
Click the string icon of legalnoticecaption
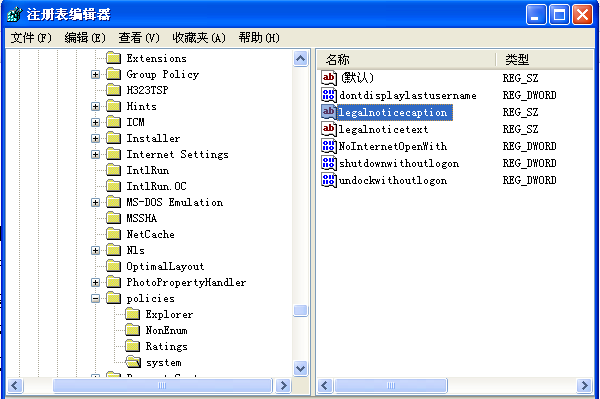click(329, 112)
